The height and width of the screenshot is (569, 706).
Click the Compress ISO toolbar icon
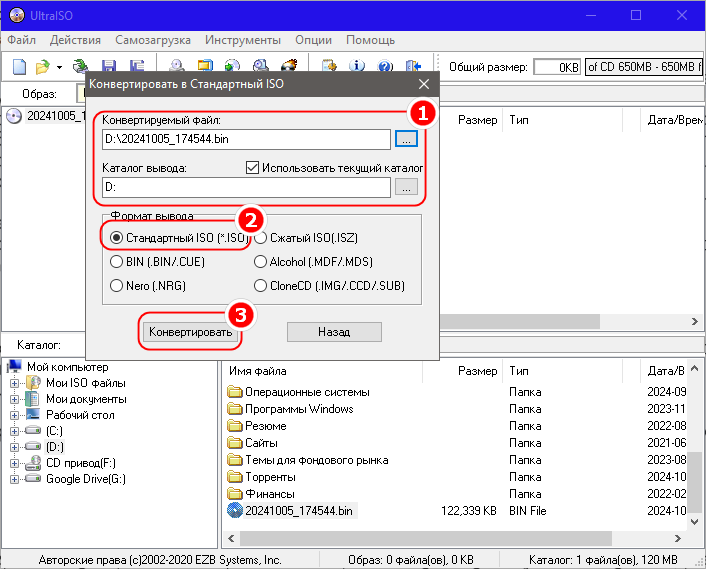(205, 66)
